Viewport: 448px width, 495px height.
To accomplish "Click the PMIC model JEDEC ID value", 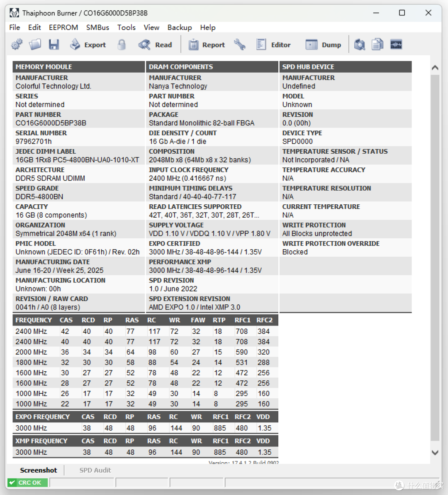I will click(78, 252).
